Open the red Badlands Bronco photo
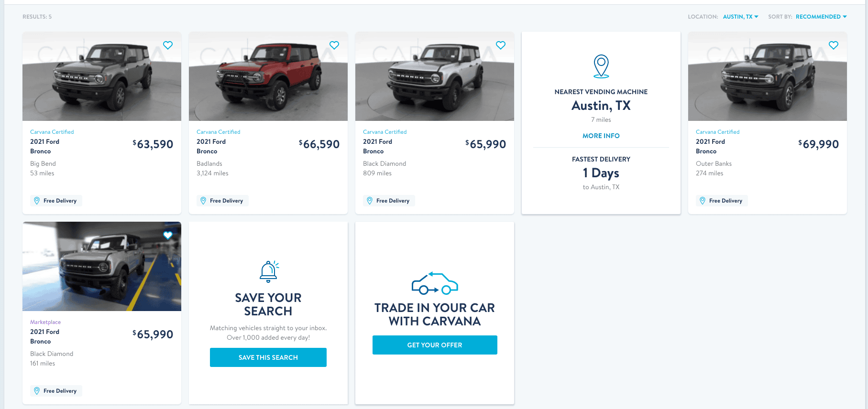The height and width of the screenshot is (409, 868). [268, 76]
